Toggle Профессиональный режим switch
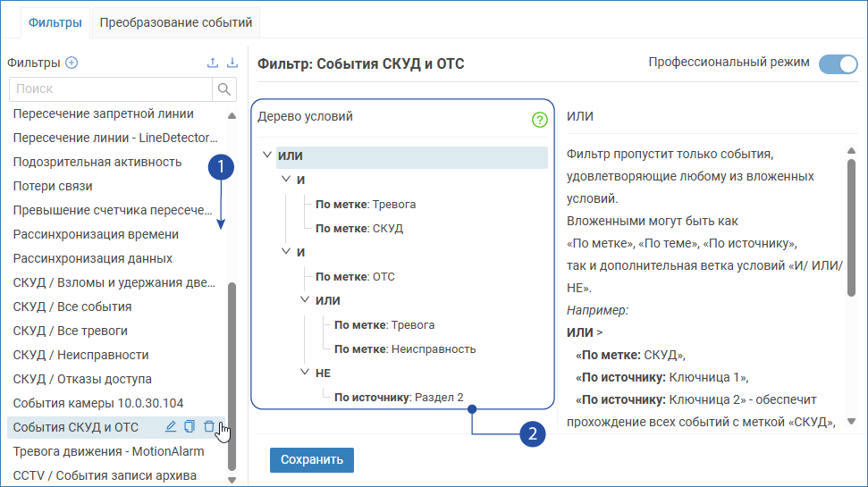The height and width of the screenshot is (487, 868). pyautogui.click(x=838, y=63)
